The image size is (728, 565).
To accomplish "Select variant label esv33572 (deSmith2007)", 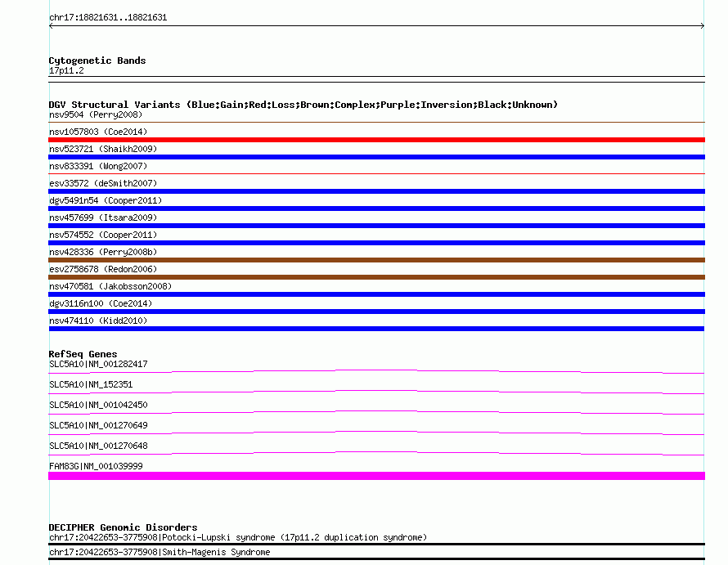I will point(103,183).
